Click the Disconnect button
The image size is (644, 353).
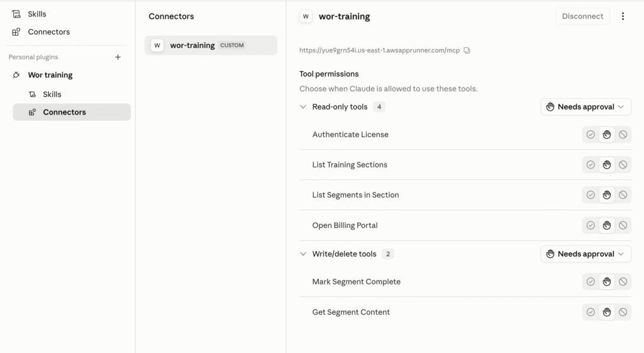click(x=582, y=16)
